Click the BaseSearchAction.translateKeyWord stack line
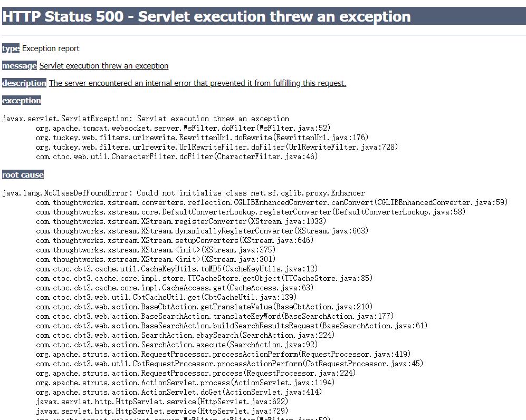Image resolution: width=526 pixels, height=420 pixels. [215, 316]
